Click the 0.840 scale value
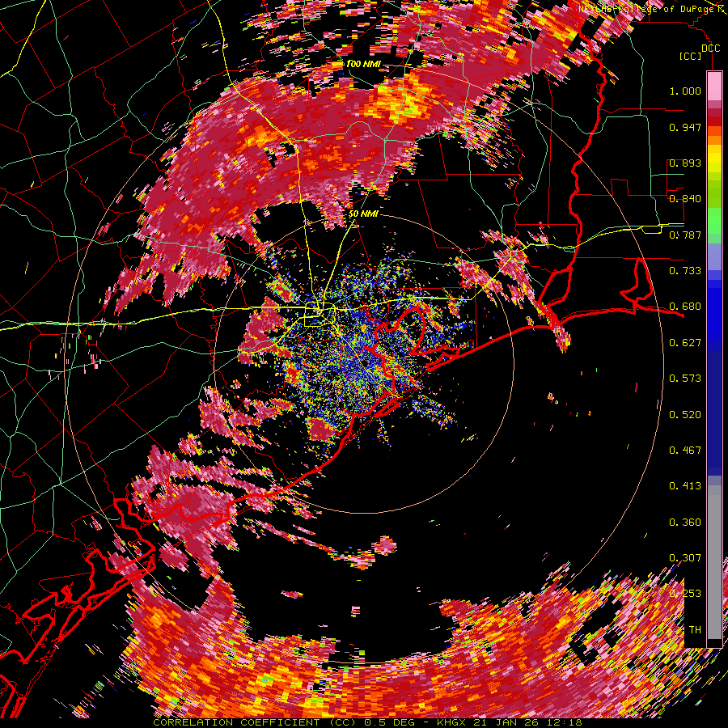Screen dimensions: 728x728 coord(685,199)
